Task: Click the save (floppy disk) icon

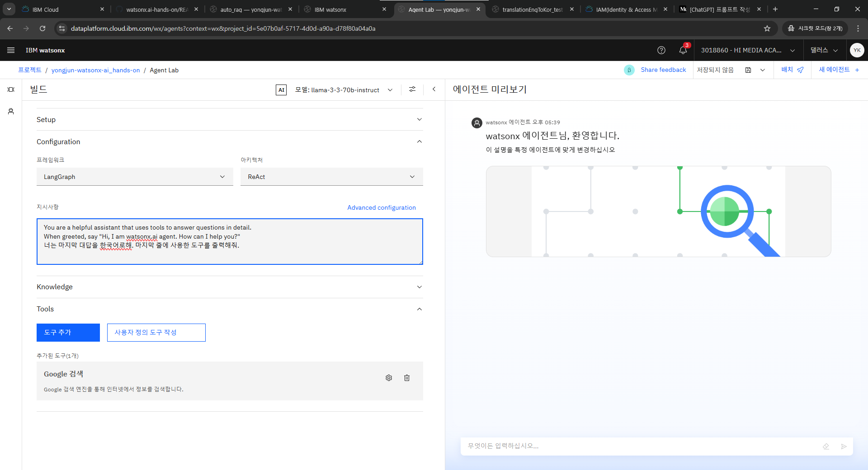Action: click(748, 70)
